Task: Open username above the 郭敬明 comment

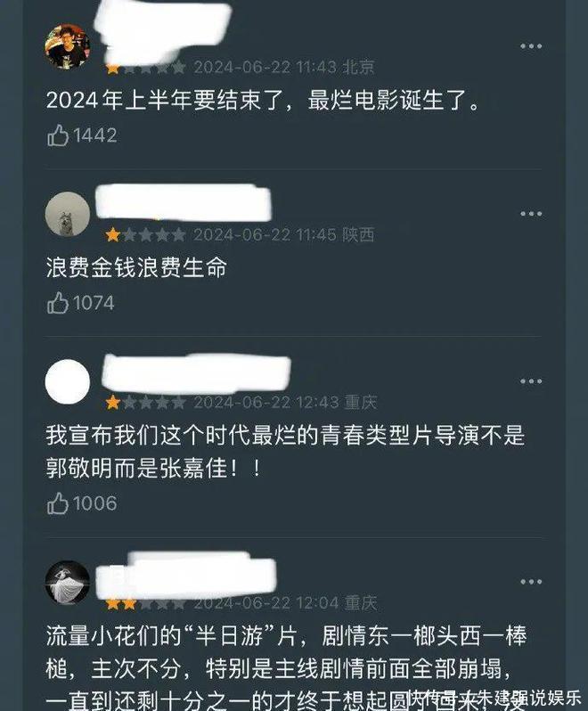Action: [x=196, y=372]
